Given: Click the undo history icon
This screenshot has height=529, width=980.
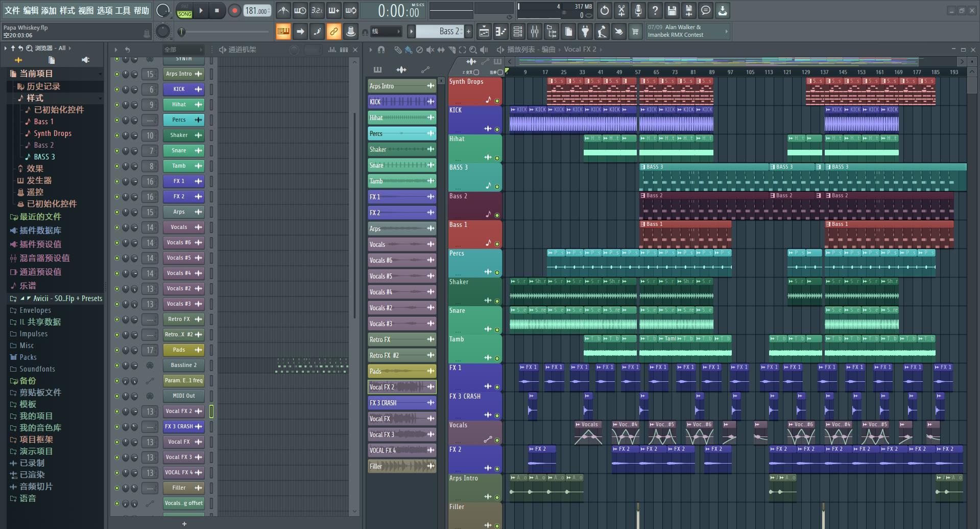Looking at the screenshot, I should coord(605,10).
